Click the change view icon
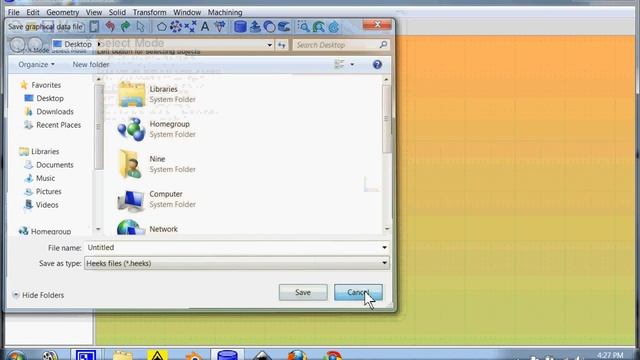The width and height of the screenshot is (640, 360). pyautogui.click(x=339, y=64)
